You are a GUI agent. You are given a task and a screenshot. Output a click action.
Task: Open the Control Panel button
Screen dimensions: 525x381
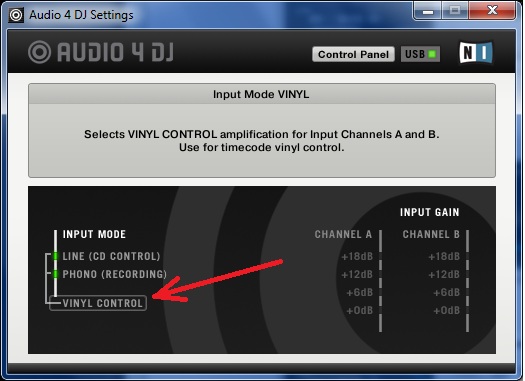pos(353,54)
